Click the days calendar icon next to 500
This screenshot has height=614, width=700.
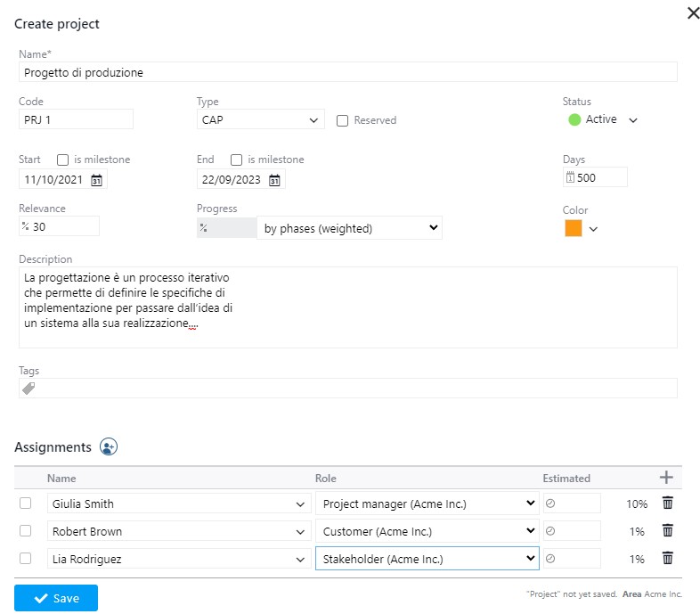click(x=570, y=177)
